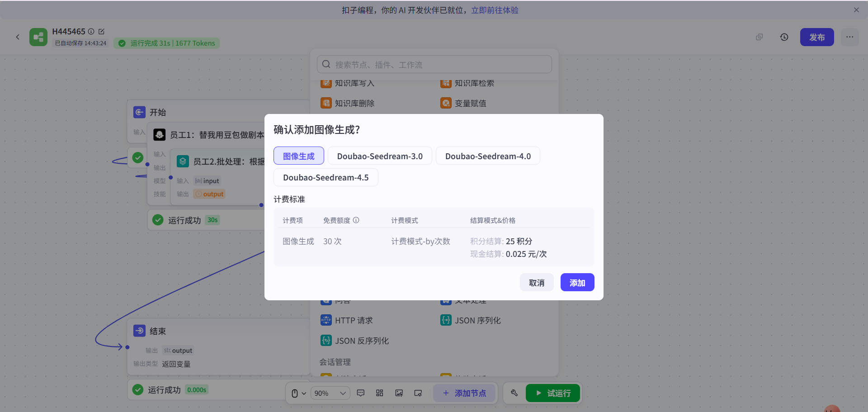Click the str.output tag in 结束 node
The height and width of the screenshot is (412, 868).
point(178,350)
